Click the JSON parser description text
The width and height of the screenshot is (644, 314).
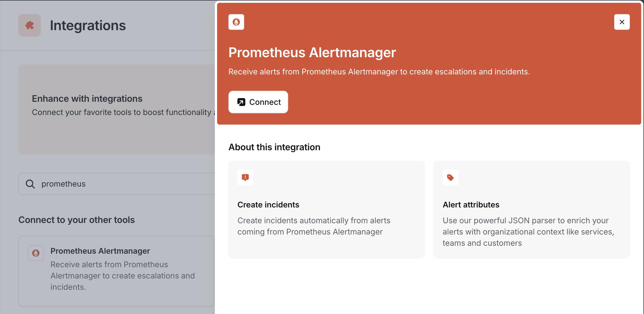528,232
